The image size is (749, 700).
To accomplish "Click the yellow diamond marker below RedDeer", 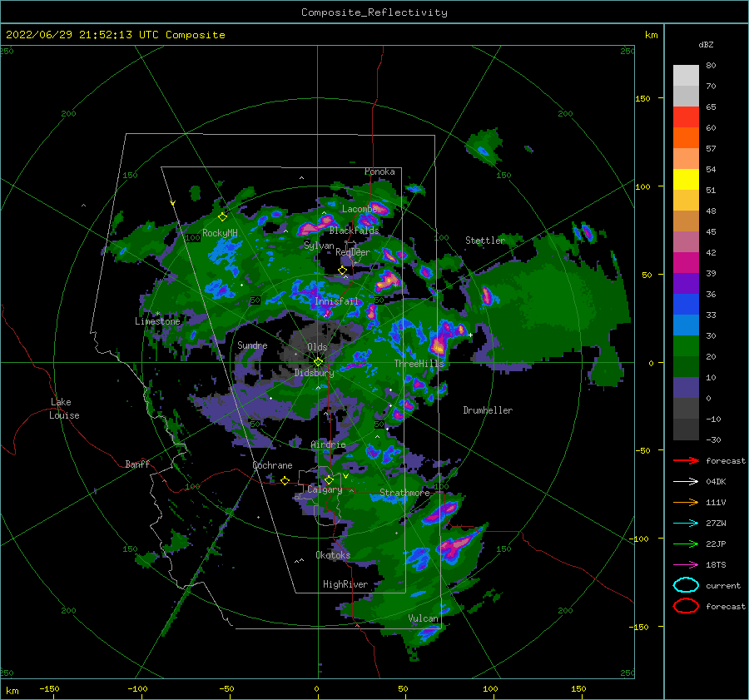I will point(342,271).
